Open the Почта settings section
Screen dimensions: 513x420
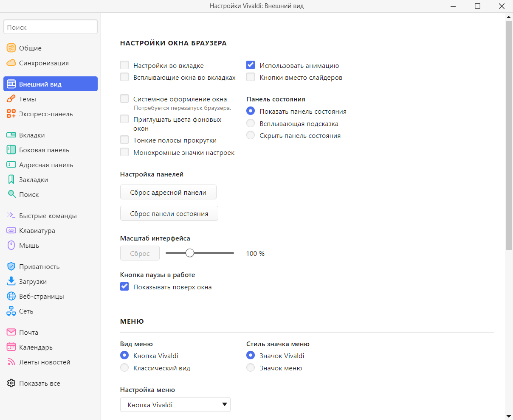tap(51, 332)
